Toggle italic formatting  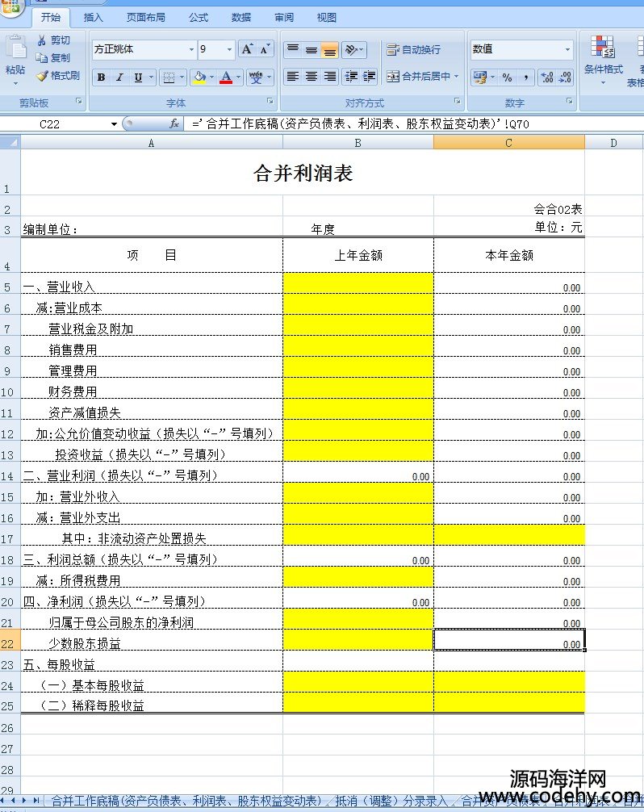click(x=119, y=77)
